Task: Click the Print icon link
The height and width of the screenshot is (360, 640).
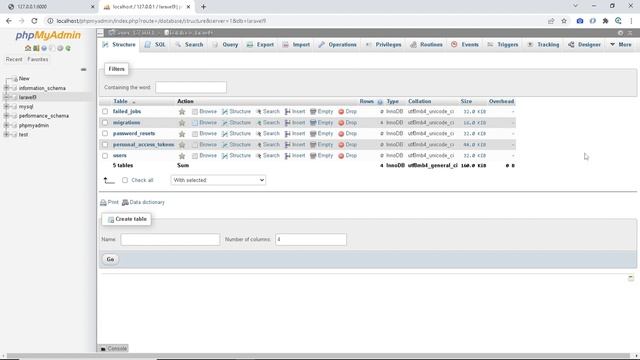Action: (x=109, y=202)
